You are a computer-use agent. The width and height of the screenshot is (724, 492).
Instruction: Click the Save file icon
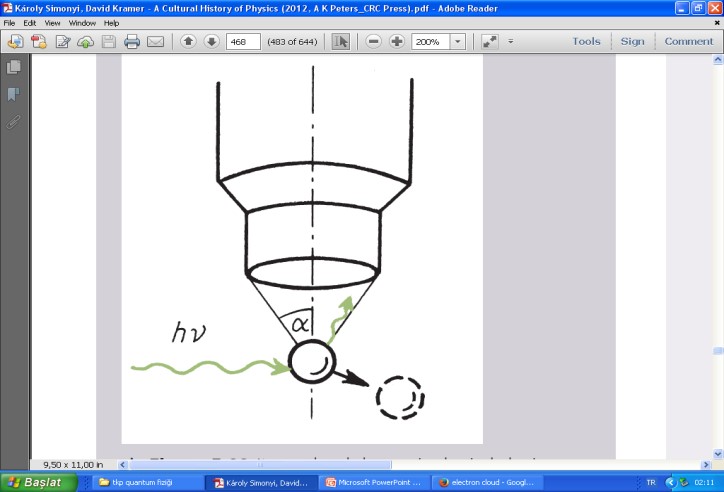(x=108, y=42)
